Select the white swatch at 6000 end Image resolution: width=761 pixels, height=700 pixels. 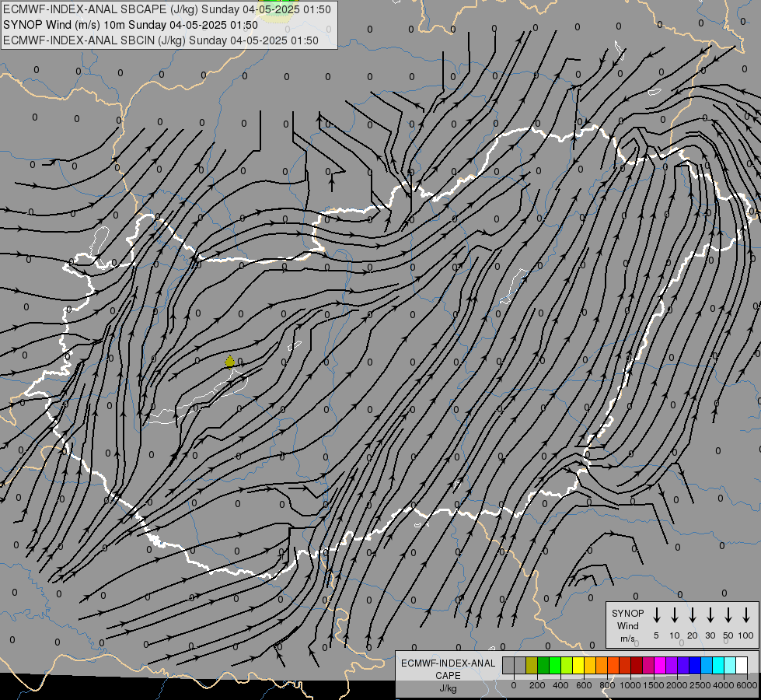point(742,665)
